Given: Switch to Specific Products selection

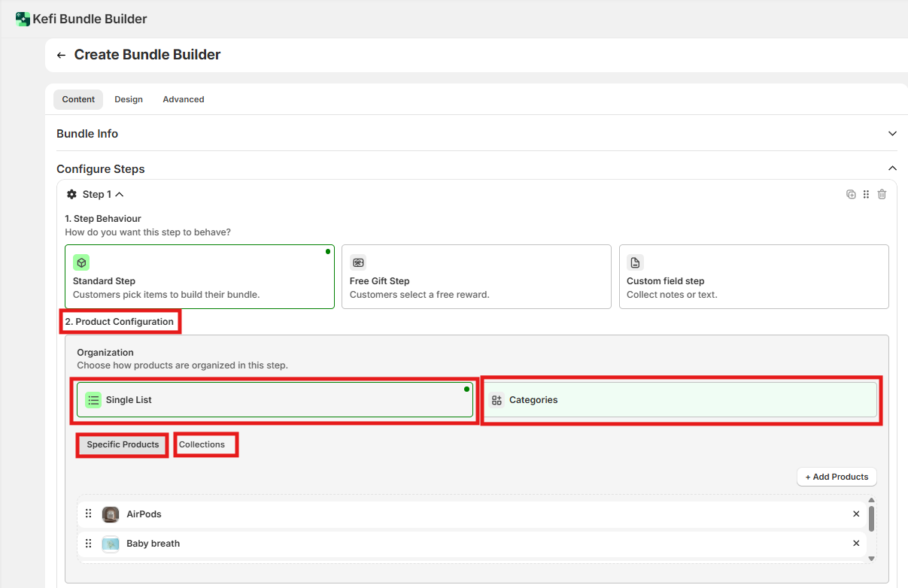Looking at the screenshot, I should click(123, 444).
